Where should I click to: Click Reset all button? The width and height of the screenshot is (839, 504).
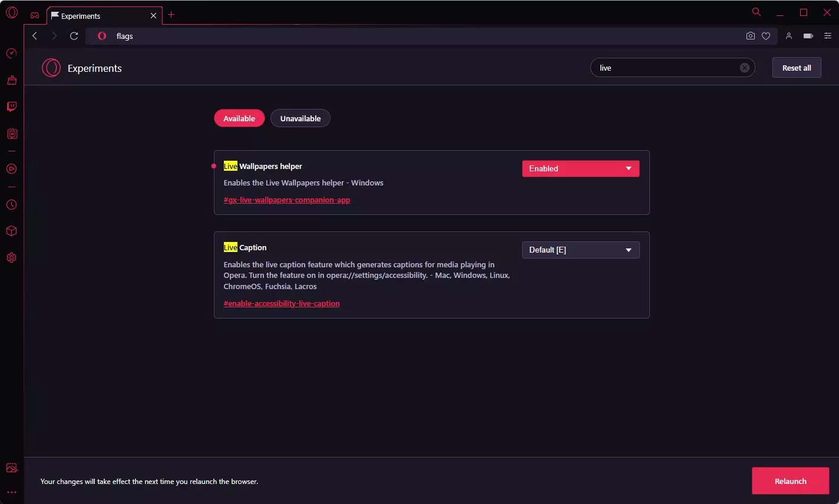tap(797, 68)
